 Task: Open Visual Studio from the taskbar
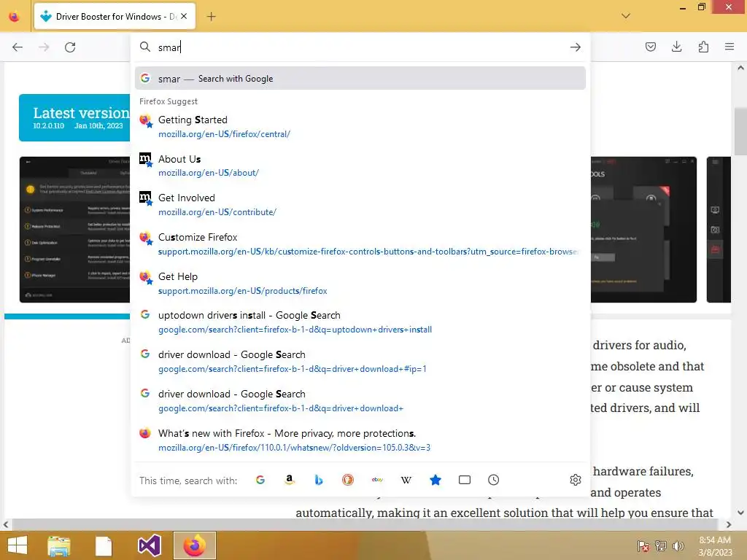pyautogui.click(x=149, y=545)
